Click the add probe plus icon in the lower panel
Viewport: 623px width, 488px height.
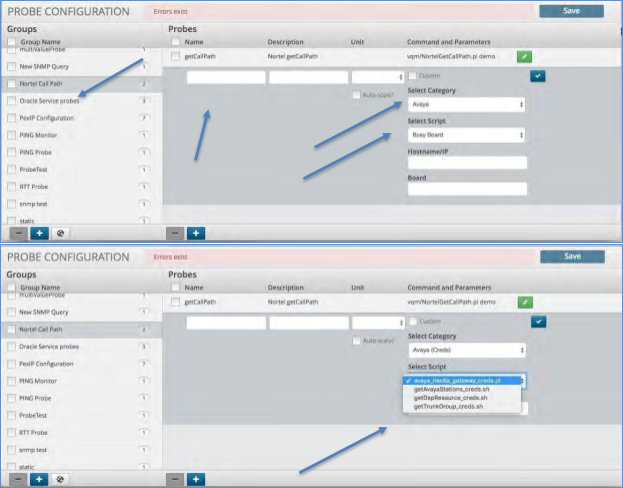click(196, 479)
